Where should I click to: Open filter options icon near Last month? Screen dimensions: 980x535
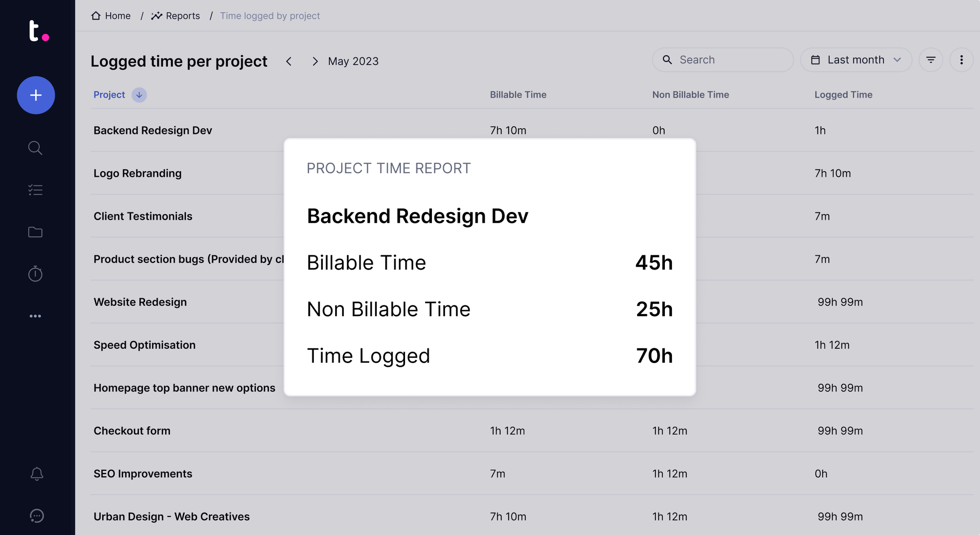tap(931, 59)
